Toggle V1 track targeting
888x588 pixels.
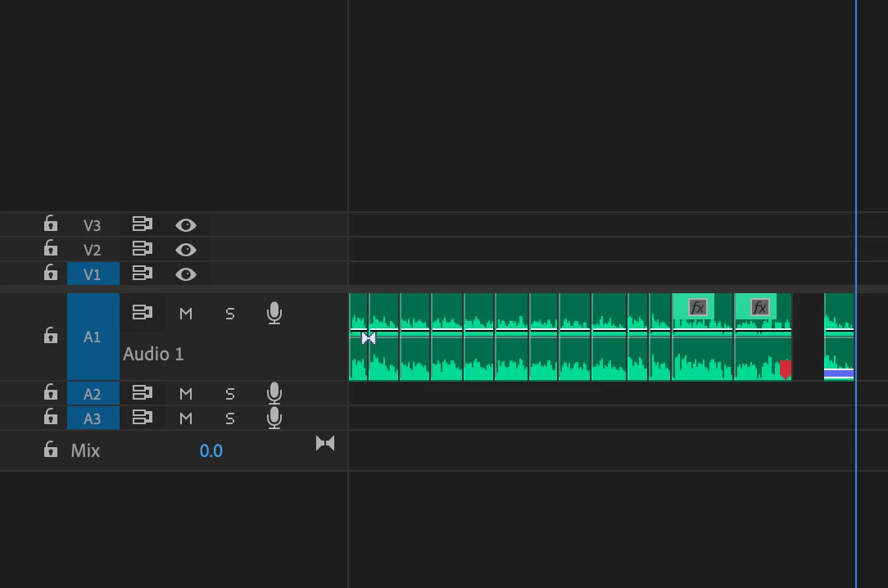click(x=93, y=274)
